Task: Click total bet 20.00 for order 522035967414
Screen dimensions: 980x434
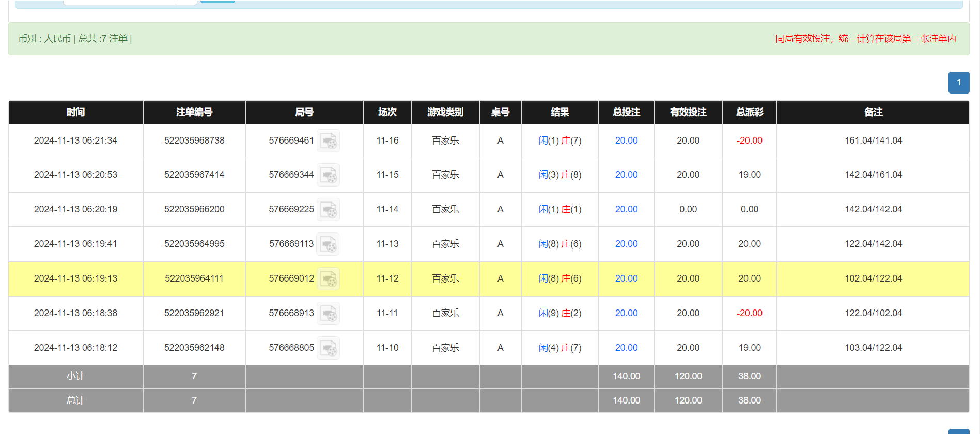Action: click(x=626, y=175)
